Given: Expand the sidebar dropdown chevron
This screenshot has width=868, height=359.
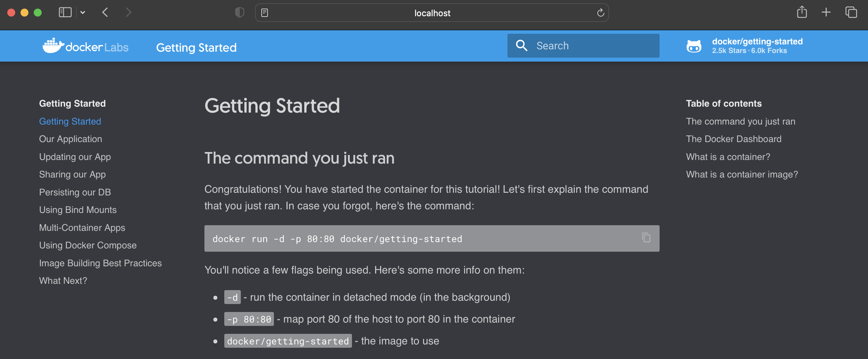Looking at the screenshot, I should coord(83,13).
